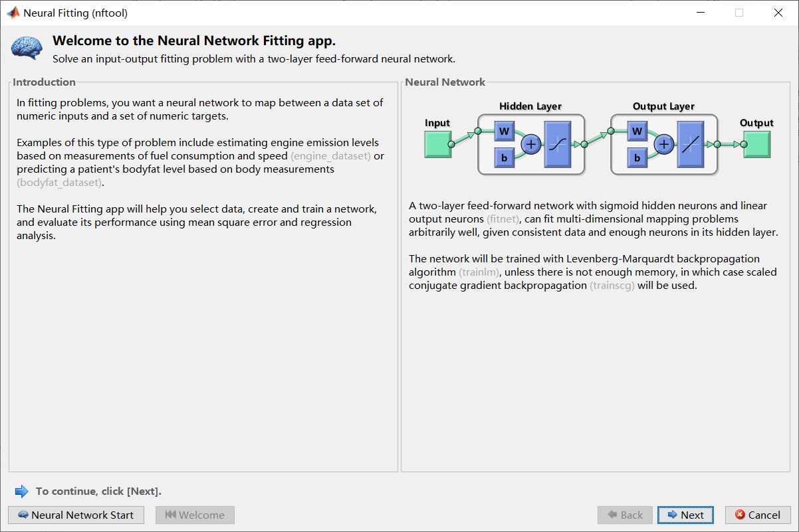Click the Hidden Layer label
This screenshot has height=532, width=799.
point(530,106)
